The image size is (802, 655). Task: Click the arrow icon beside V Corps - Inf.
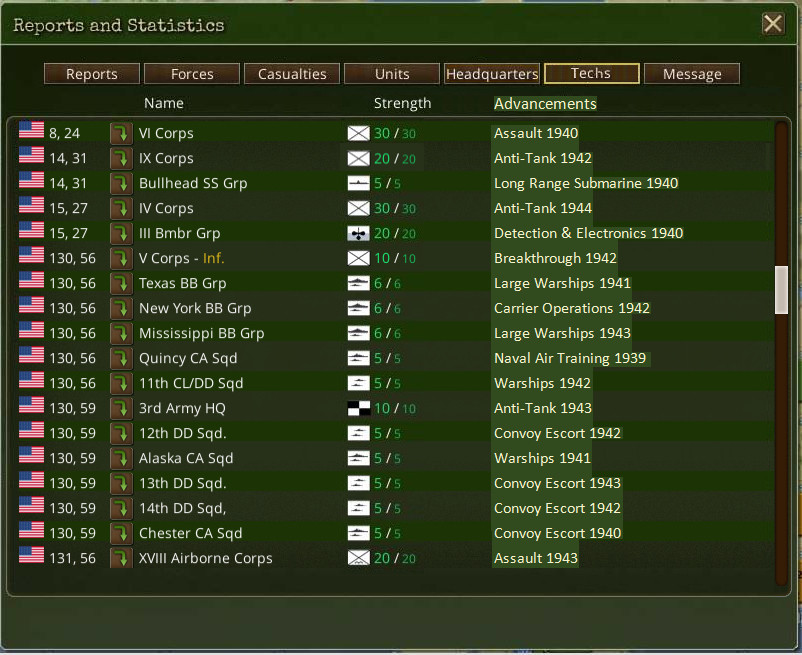click(x=121, y=258)
